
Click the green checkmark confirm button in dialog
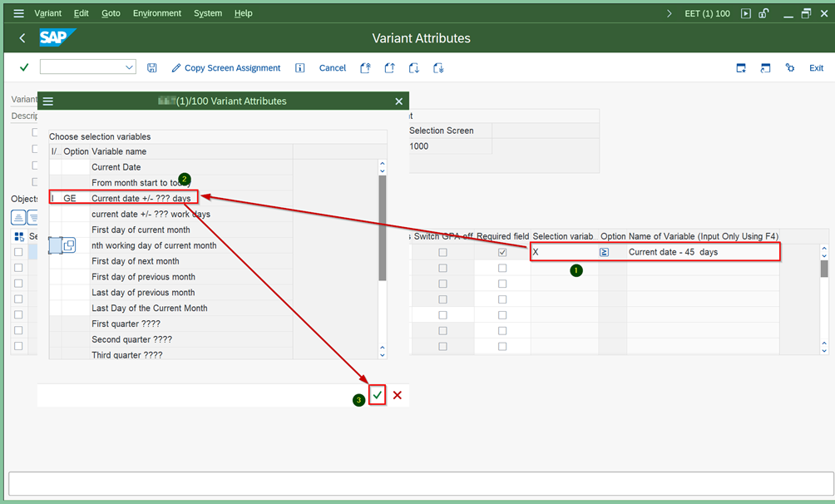(378, 395)
